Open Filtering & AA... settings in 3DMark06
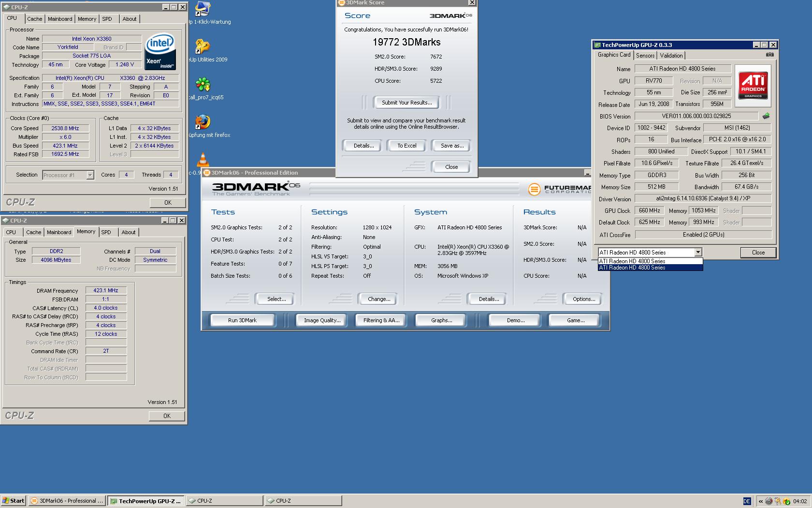 click(381, 320)
